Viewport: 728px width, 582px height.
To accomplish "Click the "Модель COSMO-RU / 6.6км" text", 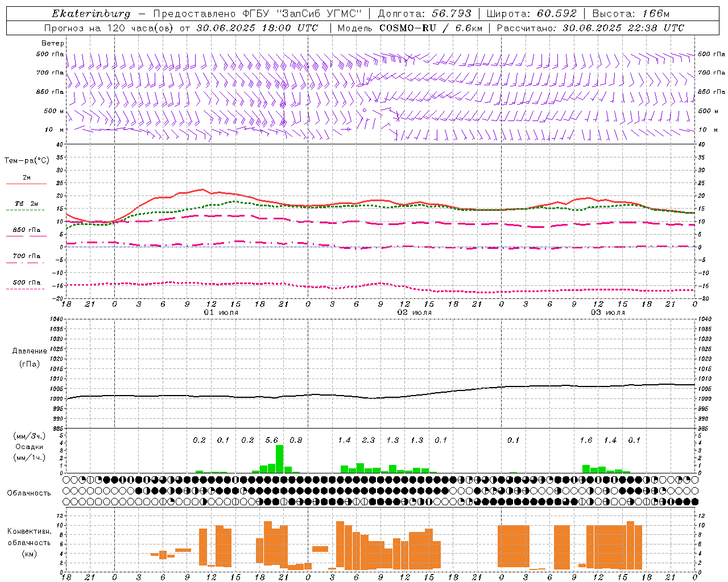I will pyautogui.click(x=410, y=28).
